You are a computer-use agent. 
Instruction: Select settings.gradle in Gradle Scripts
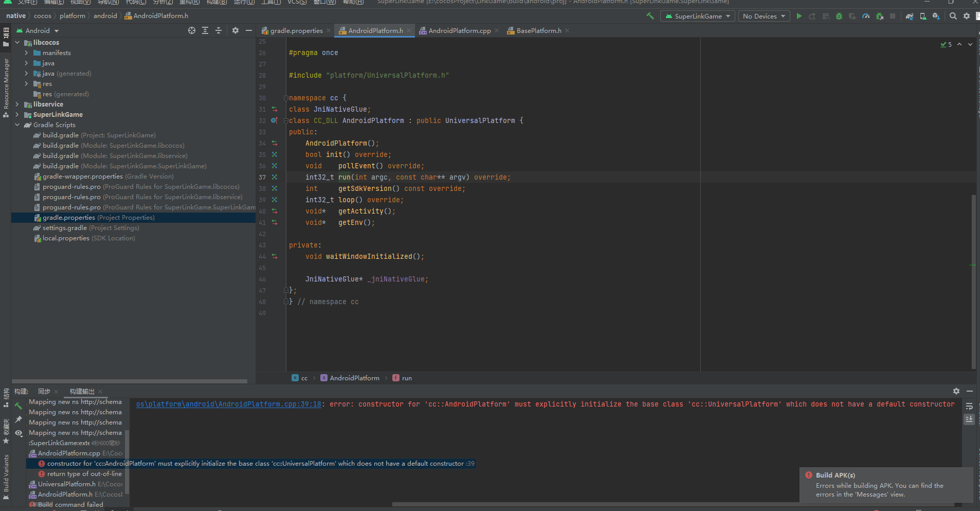(64, 228)
